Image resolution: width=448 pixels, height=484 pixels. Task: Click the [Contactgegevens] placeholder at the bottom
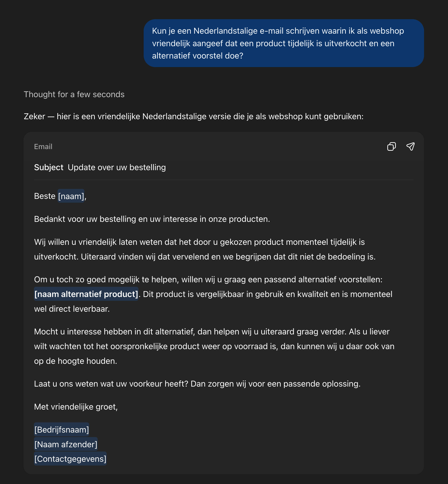70,459
